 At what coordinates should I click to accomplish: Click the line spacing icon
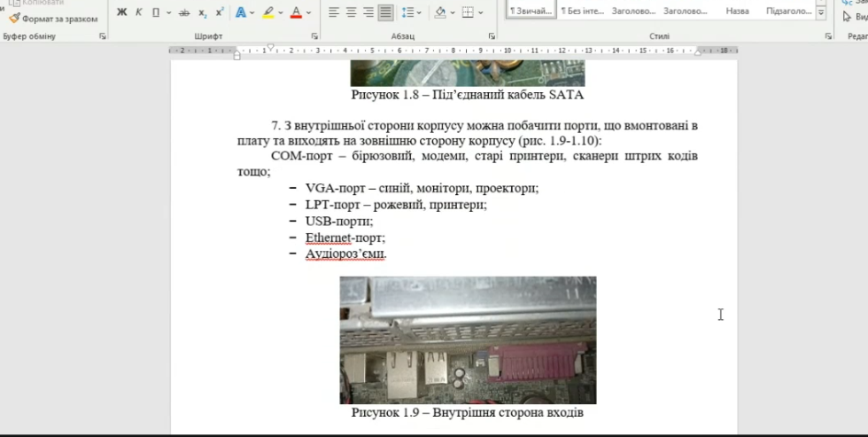coord(407,12)
